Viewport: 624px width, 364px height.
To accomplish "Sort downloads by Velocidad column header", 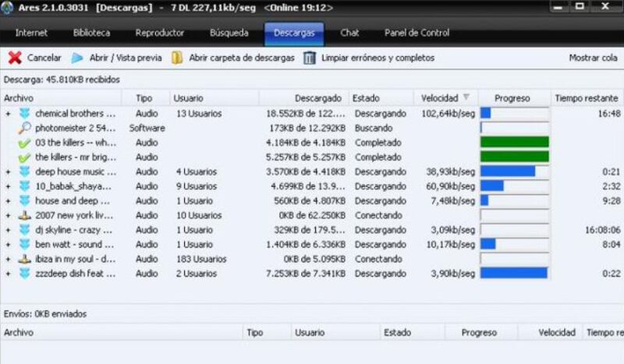I will (440, 98).
